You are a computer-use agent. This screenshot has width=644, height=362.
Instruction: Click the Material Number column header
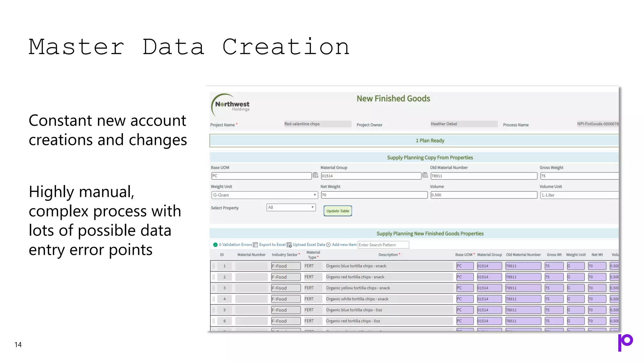coord(251,255)
